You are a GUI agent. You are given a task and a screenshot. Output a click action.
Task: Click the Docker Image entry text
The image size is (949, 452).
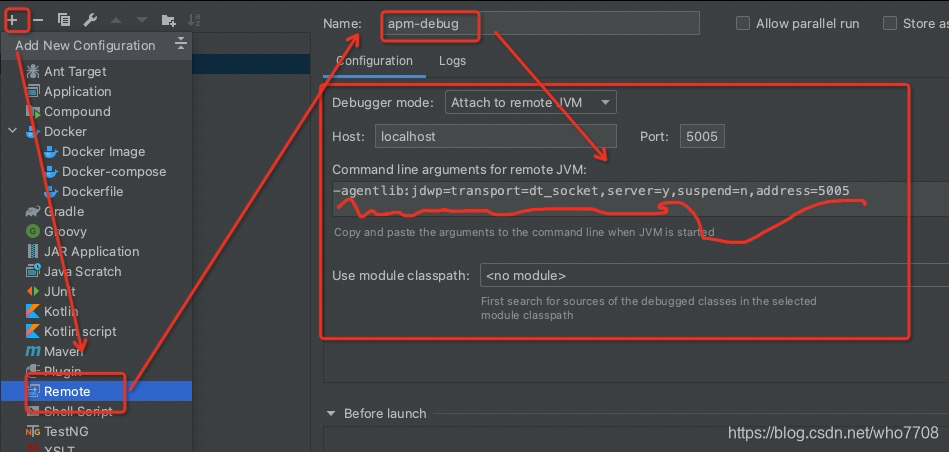coord(103,151)
